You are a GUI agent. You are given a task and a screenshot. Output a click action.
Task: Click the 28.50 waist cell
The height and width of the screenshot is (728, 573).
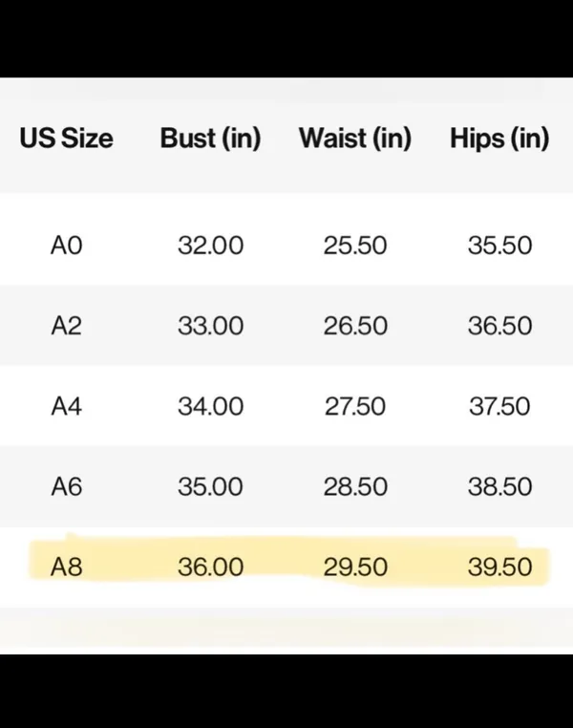point(355,486)
